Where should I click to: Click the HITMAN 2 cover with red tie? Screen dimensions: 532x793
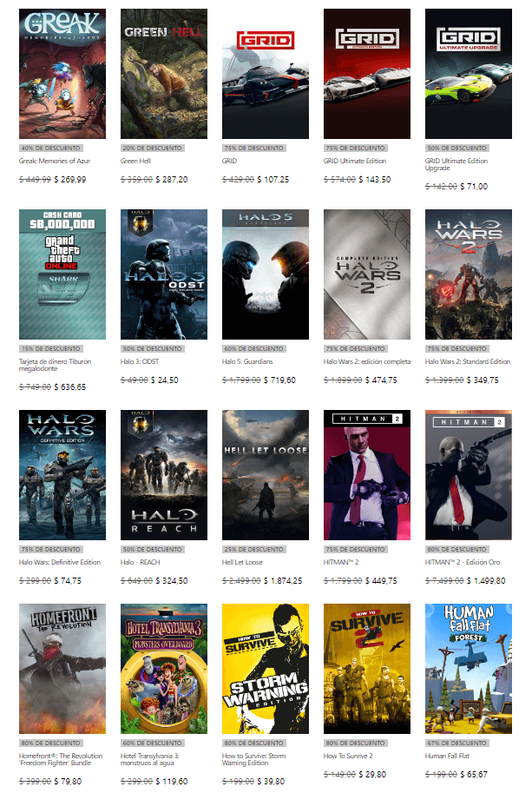click(x=366, y=475)
